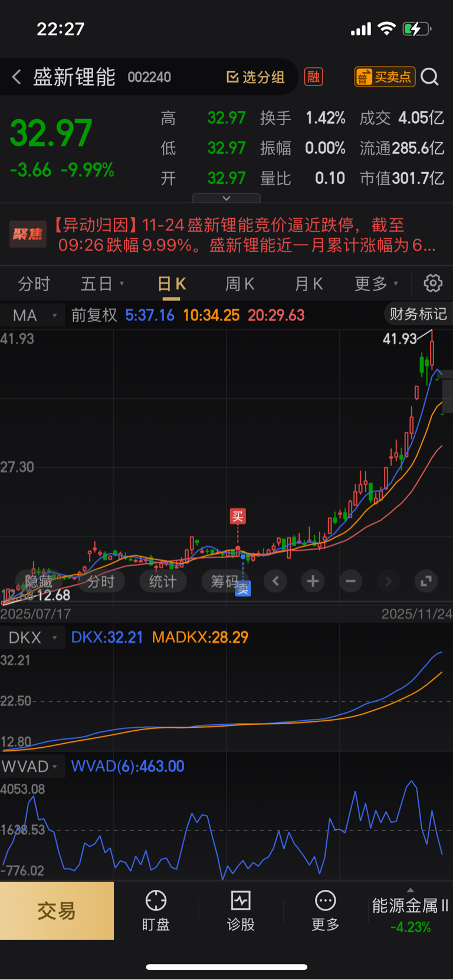Tap the 聚焦 focus news badge
The image size is (453, 980).
pos(28,235)
